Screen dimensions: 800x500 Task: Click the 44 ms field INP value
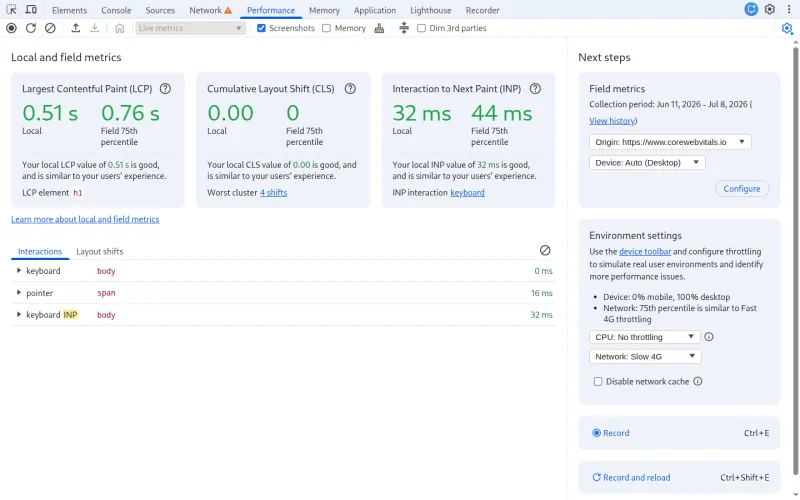click(502, 113)
